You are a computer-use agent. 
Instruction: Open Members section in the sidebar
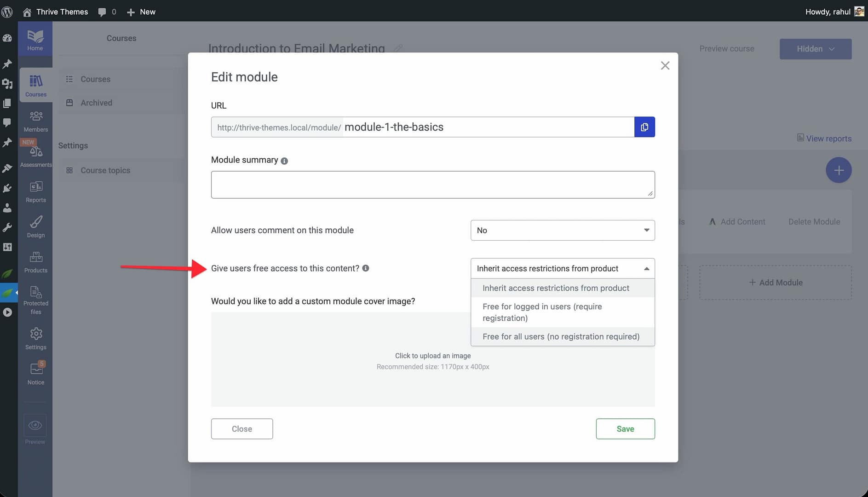coord(36,121)
